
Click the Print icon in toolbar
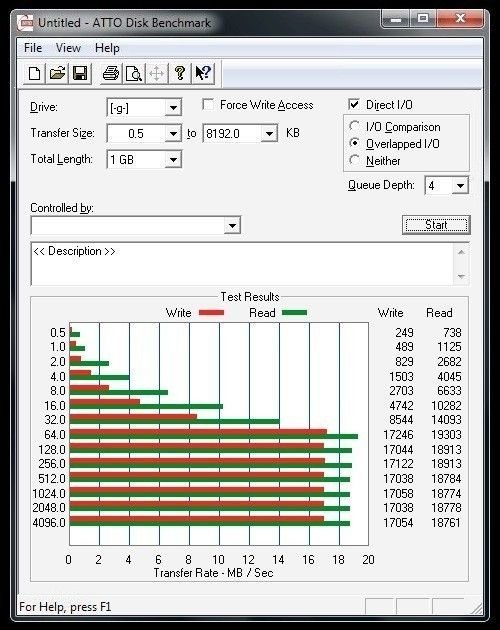click(x=111, y=74)
